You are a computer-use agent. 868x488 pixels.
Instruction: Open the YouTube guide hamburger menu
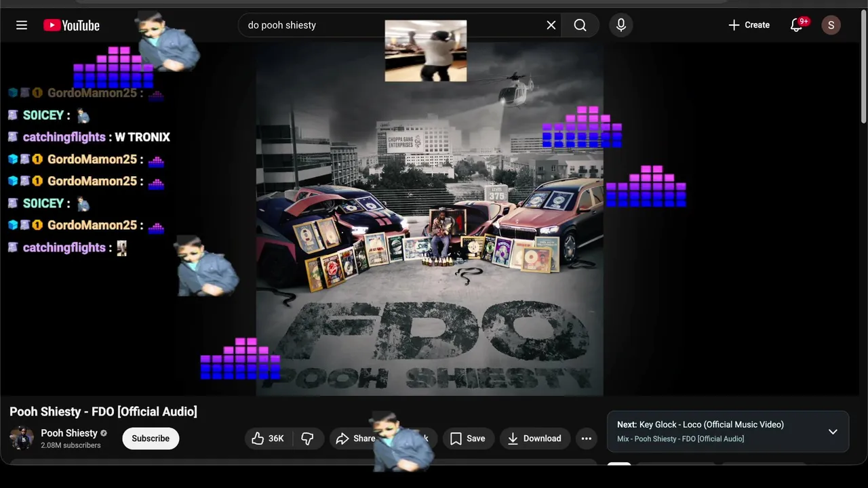[x=22, y=25]
